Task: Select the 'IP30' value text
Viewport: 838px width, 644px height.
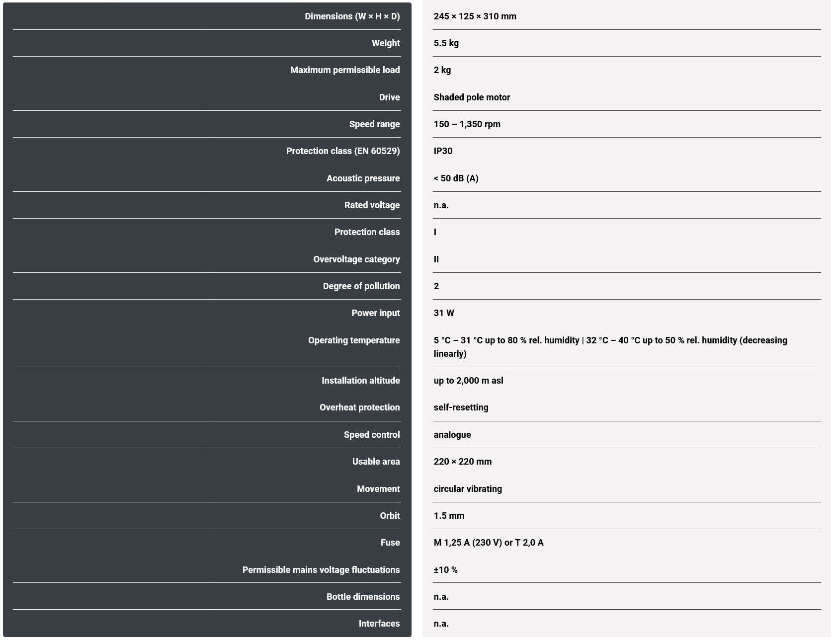Action: point(443,151)
